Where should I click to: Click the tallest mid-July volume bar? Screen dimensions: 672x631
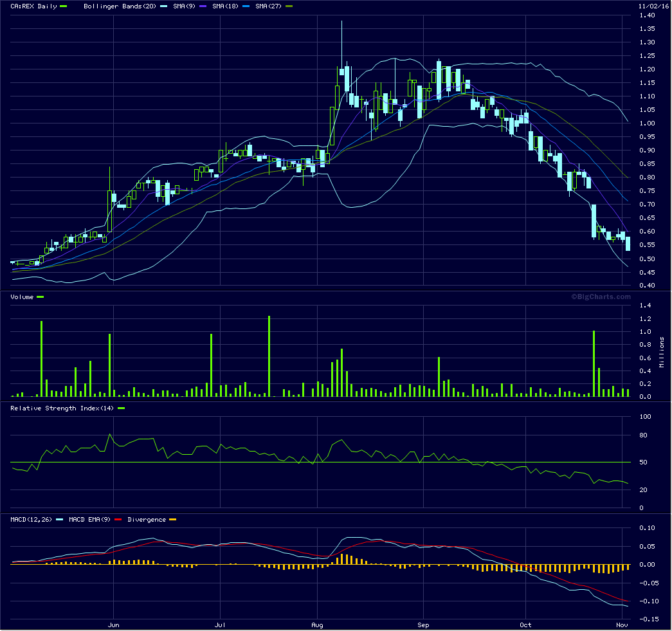coord(269,356)
